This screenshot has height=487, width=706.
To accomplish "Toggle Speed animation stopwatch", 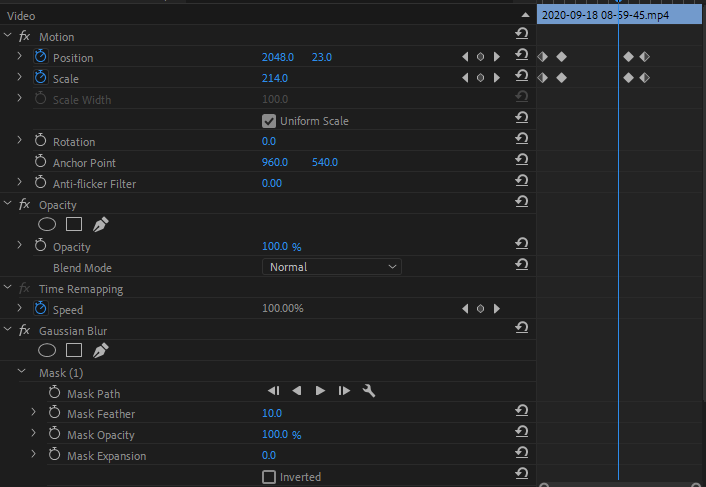I will pos(41,308).
